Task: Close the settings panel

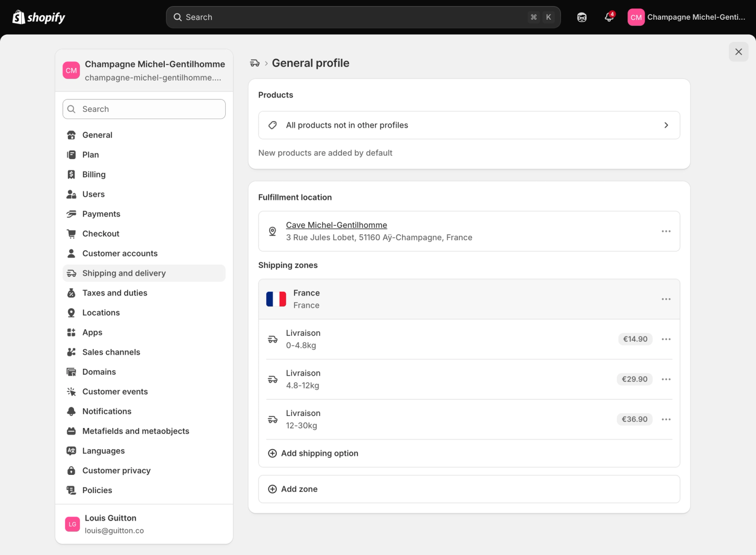Action: [x=738, y=52]
